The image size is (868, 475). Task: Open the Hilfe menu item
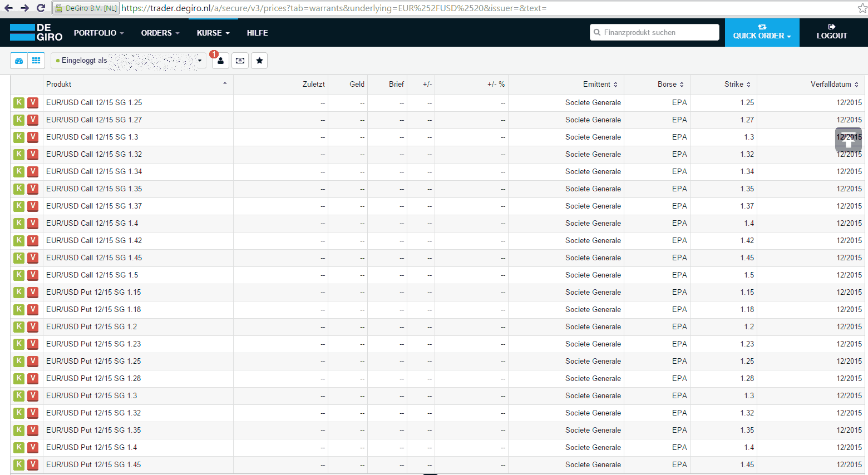[x=257, y=33]
